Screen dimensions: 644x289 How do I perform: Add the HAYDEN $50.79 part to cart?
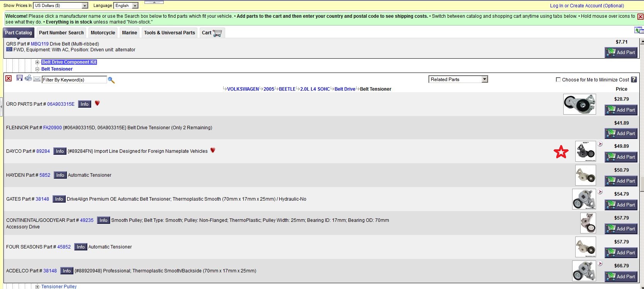point(621,181)
